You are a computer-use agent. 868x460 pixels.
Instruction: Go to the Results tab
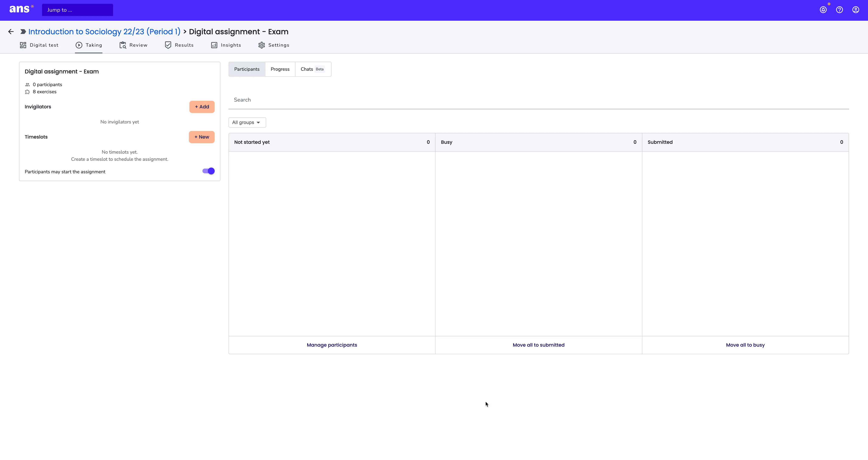[179, 45]
